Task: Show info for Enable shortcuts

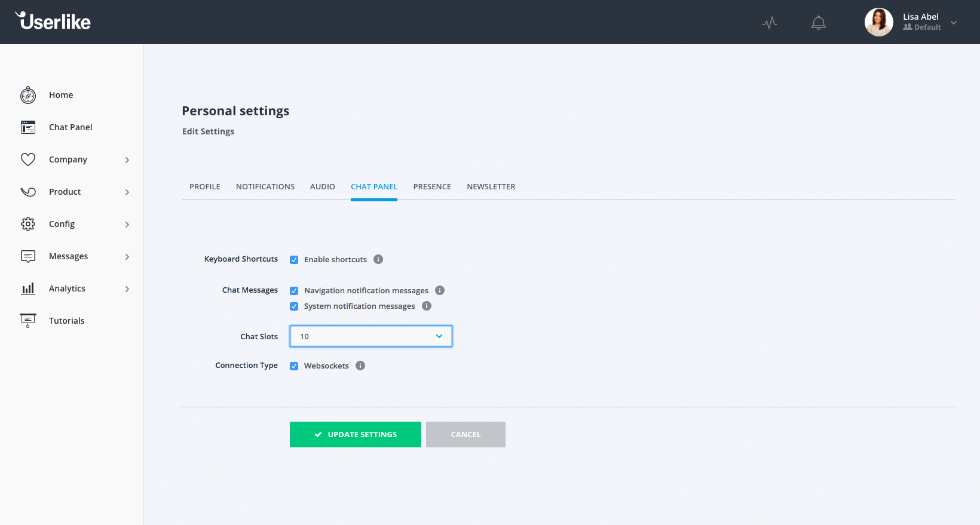Action: click(x=378, y=259)
